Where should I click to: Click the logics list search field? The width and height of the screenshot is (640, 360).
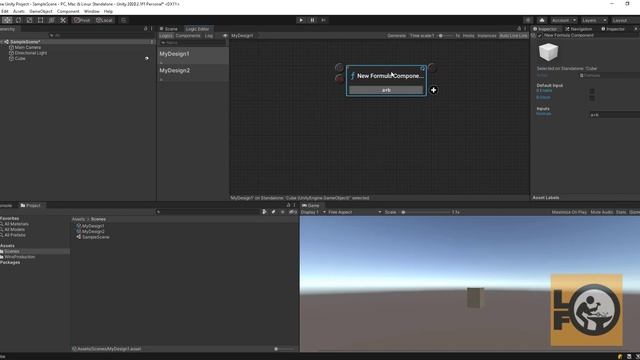tap(193, 42)
